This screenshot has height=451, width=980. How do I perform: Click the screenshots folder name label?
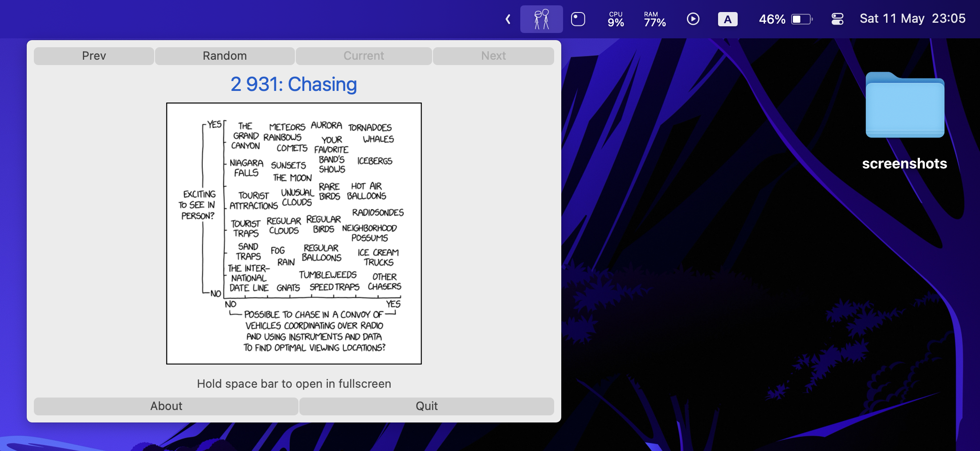coord(905,164)
